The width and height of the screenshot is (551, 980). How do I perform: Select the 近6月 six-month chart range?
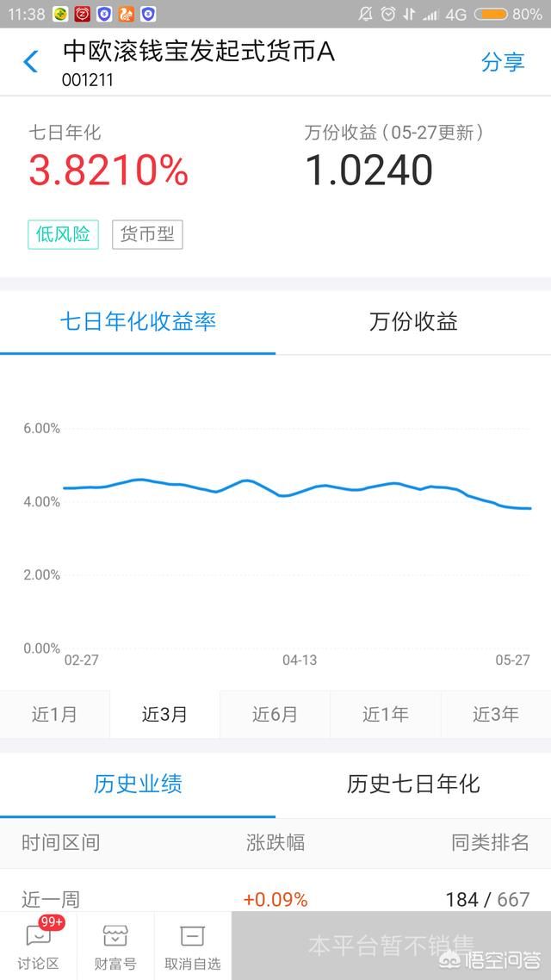(275, 715)
